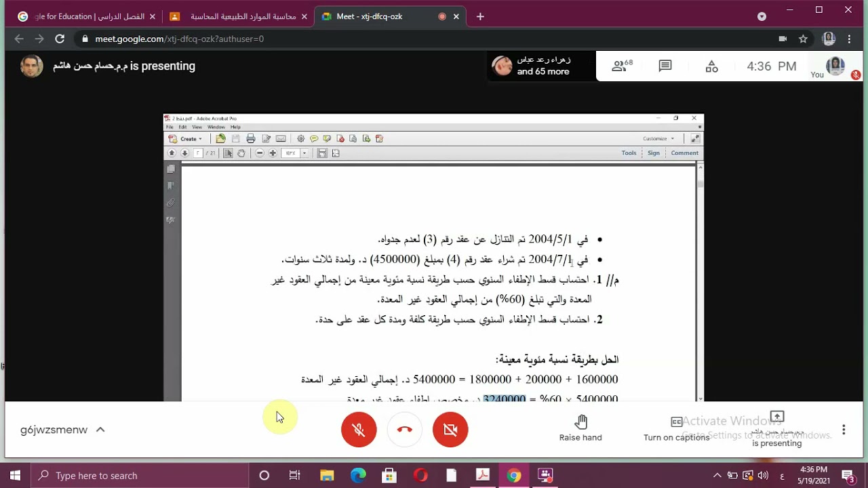
Task: Open Acrobat bookmarks side panel
Action: pos(171,186)
